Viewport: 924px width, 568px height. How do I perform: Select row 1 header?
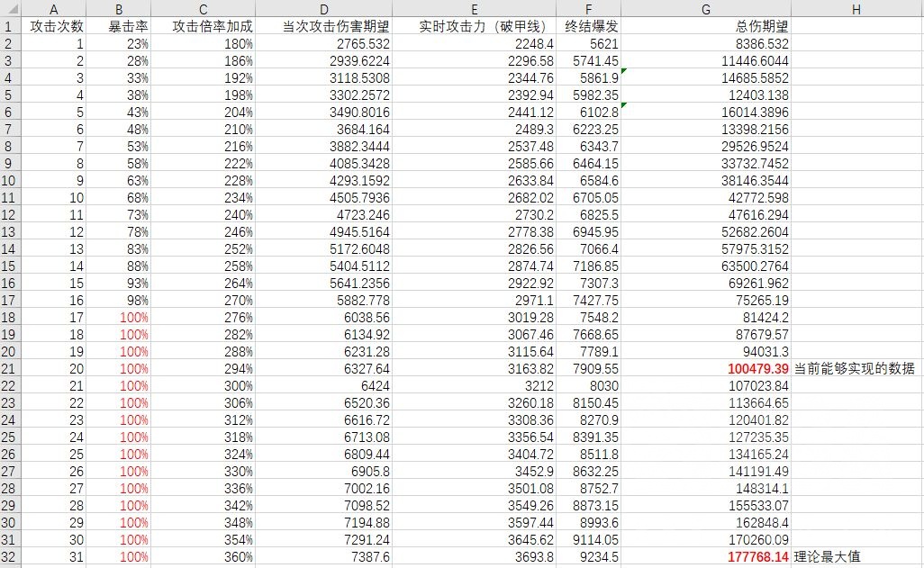click(x=11, y=26)
